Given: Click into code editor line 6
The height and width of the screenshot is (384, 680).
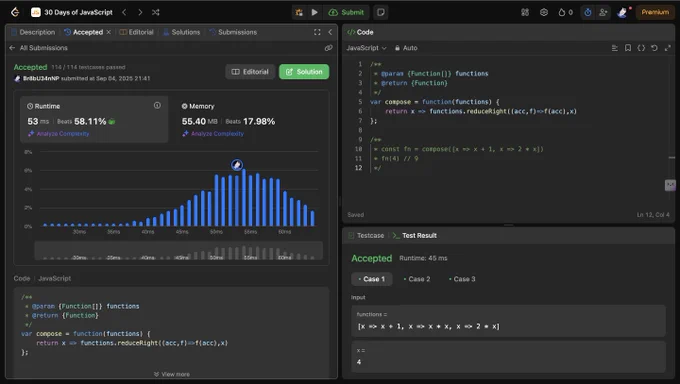Looking at the screenshot, I should tap(481, 112).
